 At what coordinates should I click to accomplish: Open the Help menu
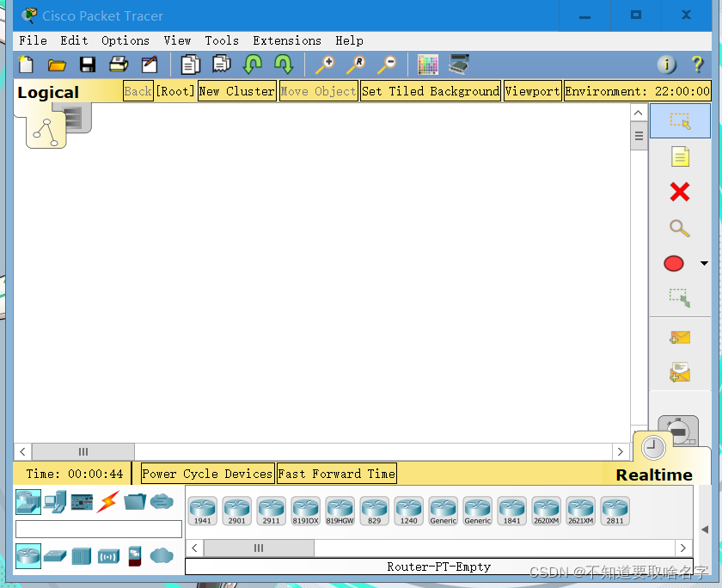[350, 40]
